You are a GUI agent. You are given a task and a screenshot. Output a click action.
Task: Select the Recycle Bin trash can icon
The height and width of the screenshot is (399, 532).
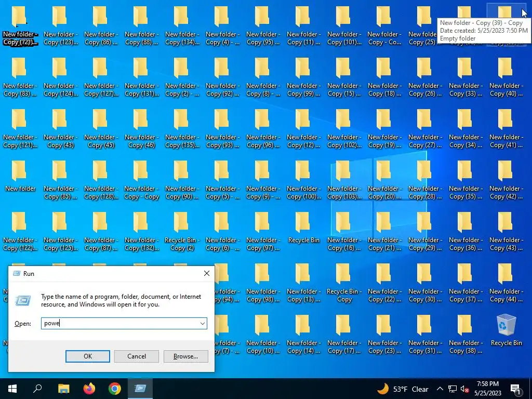point(506,331)
